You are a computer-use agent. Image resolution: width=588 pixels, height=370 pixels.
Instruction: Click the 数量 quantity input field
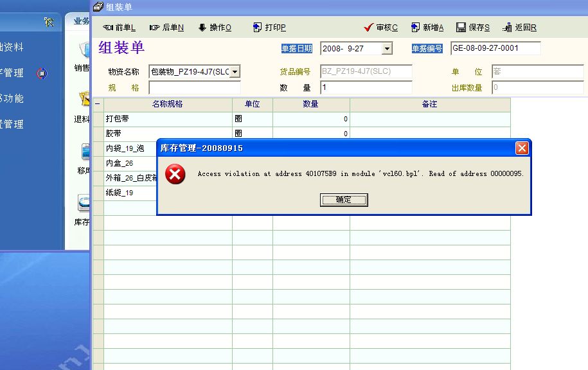(366, 87)
